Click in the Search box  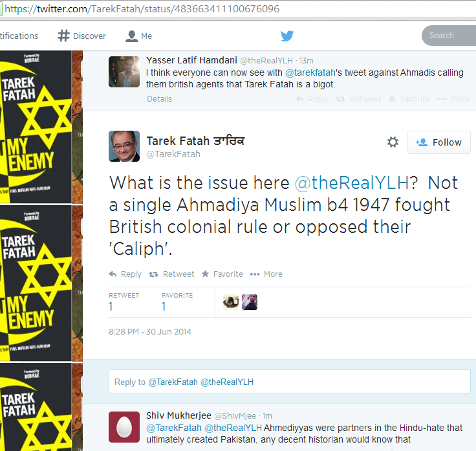tap(449, 36)
